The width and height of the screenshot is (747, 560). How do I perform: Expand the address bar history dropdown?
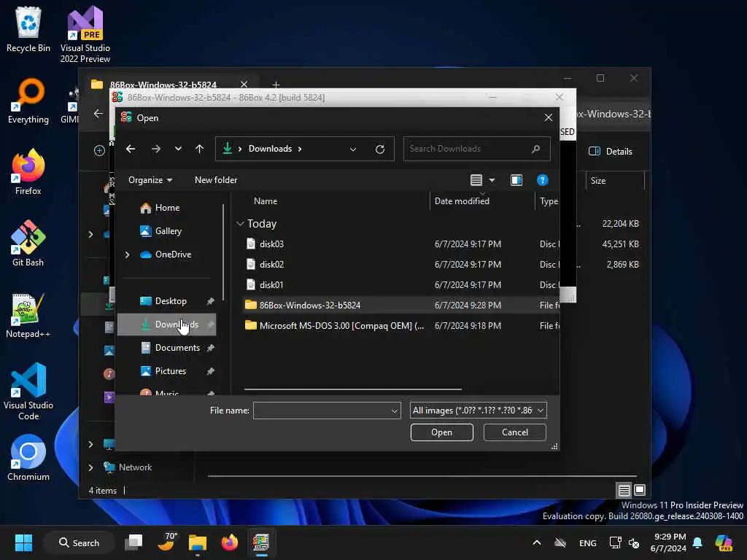click(x=353, y=149)
